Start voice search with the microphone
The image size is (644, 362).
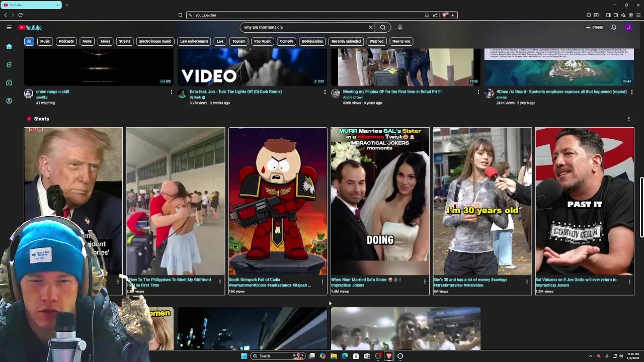click(400, 28)
